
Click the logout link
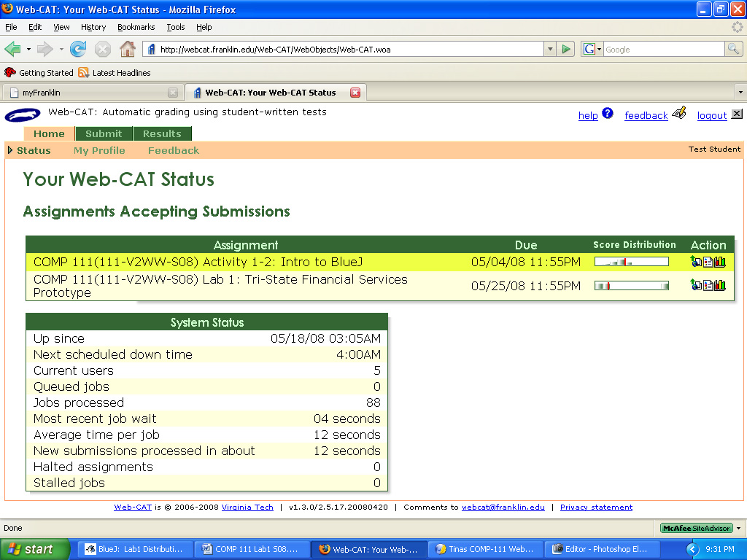[712, 115]
